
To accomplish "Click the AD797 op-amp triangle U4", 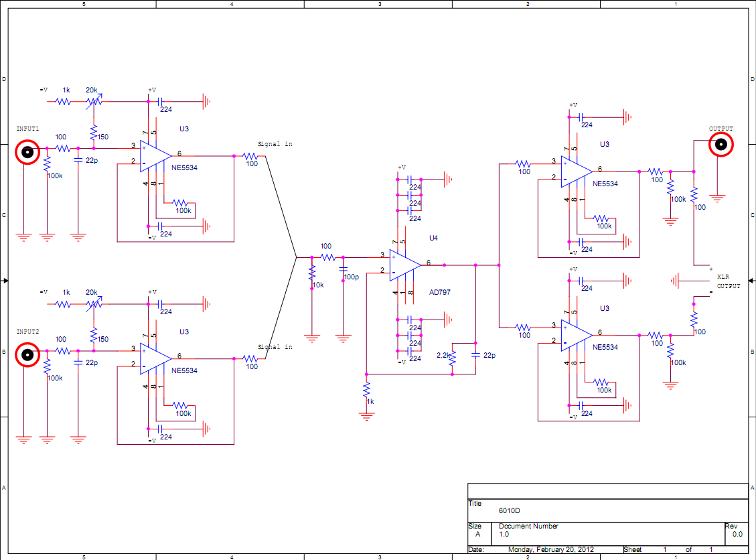I will coord(405,265).
